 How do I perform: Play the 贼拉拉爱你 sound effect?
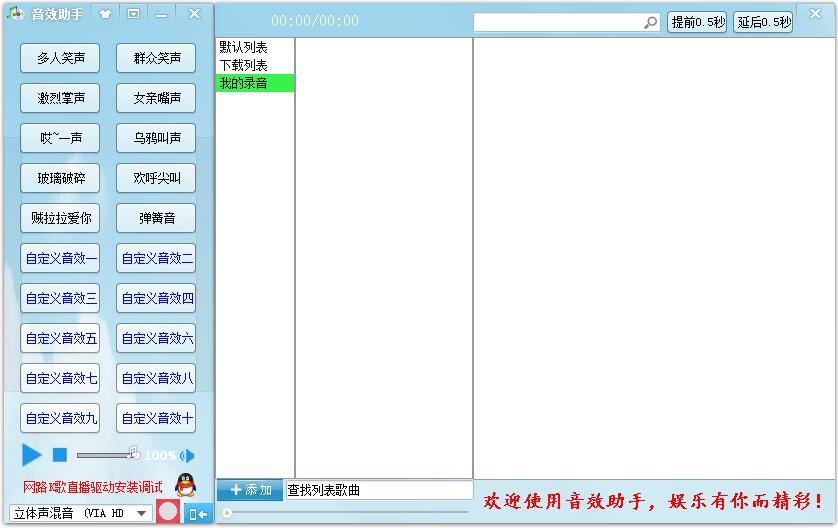tap(60, 218)
